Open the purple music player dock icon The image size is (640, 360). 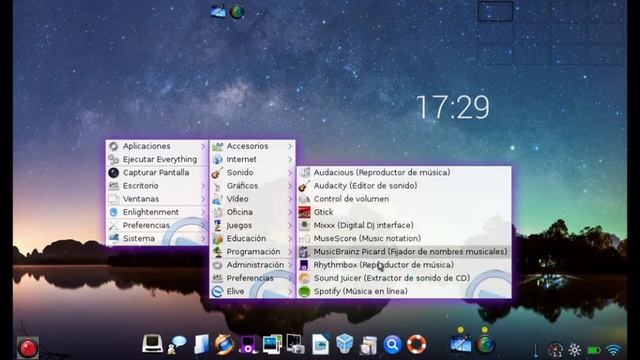point(248,345)
